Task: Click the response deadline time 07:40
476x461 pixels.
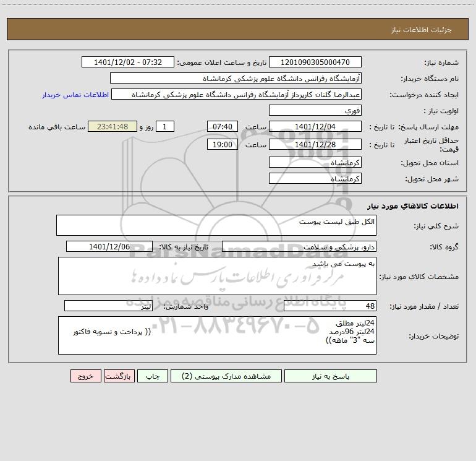Action: (222, 126)
